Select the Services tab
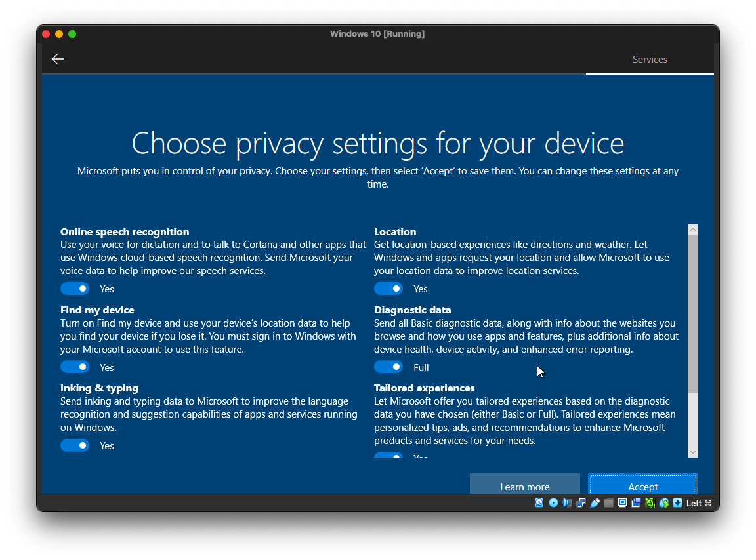 point(649,60)
